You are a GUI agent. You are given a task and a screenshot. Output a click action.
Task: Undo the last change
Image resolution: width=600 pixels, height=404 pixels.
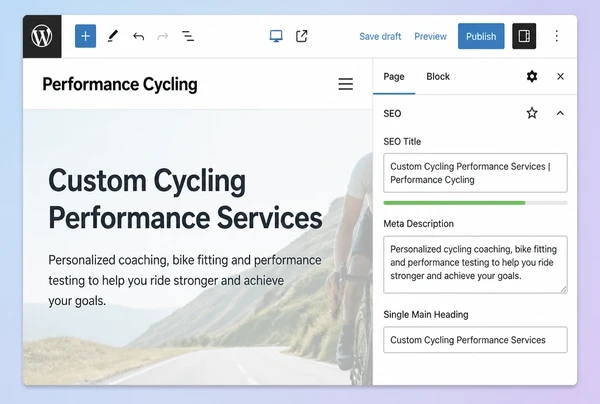click(x=139, y=36)
